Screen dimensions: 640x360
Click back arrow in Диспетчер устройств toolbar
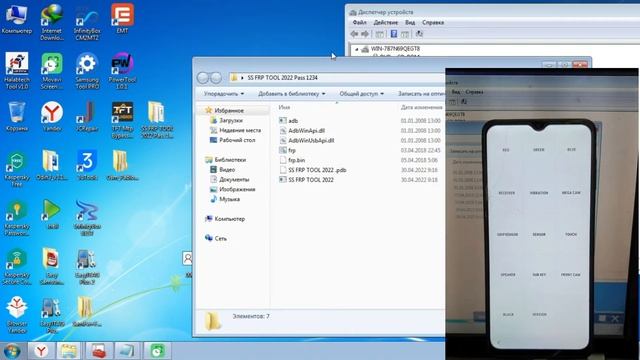354,34
